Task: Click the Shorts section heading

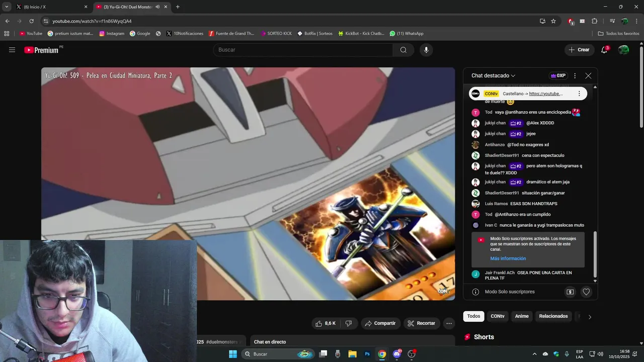Action: pos(484,337)
